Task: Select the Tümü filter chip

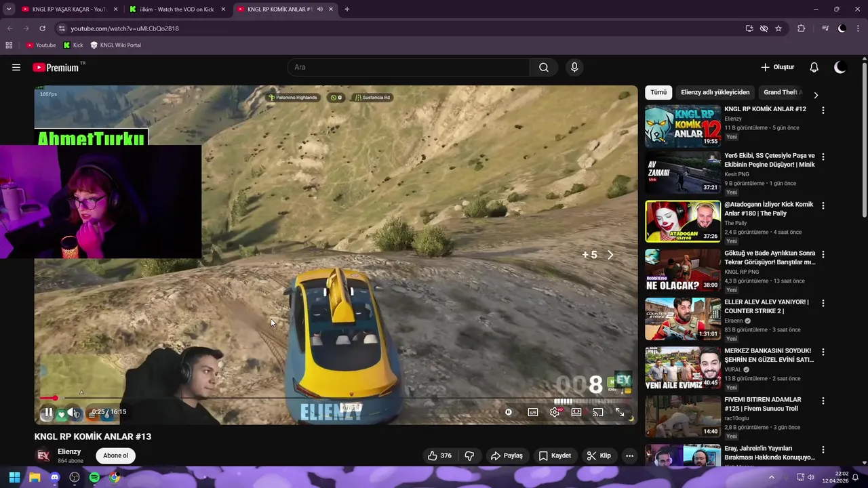Action: coord(658,92)
